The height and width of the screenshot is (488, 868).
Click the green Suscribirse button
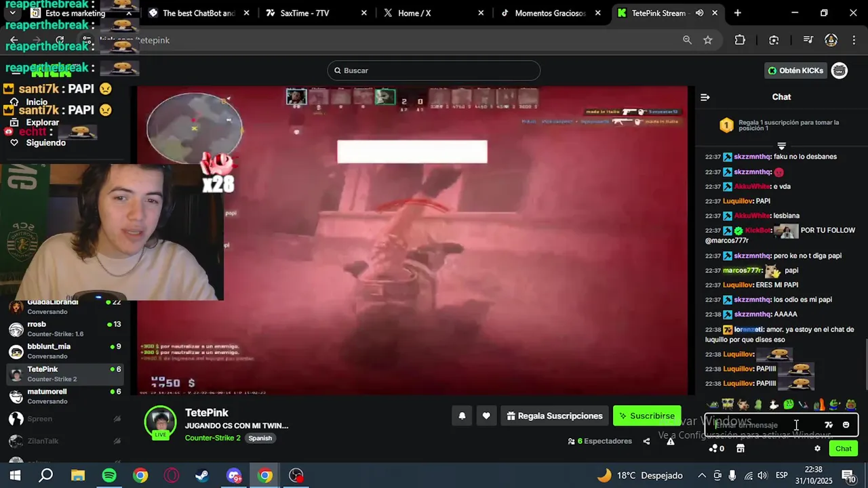[646, 416]
